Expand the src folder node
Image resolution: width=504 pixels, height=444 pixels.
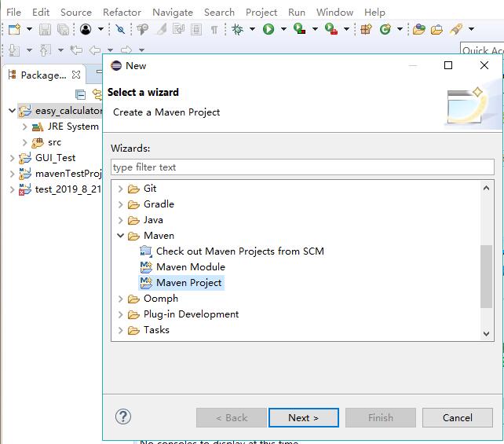[x=25, y=142]
